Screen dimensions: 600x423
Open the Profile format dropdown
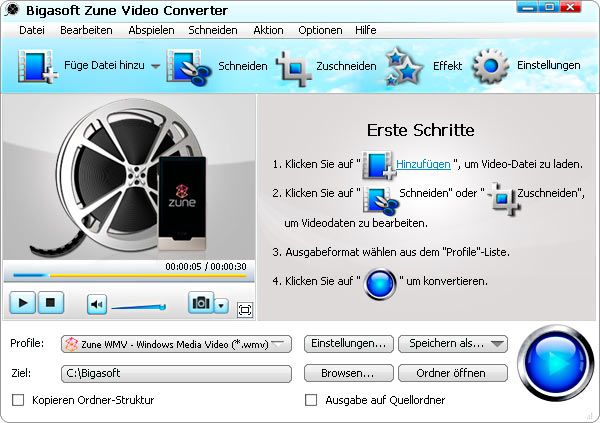click(x=176, y=344)
